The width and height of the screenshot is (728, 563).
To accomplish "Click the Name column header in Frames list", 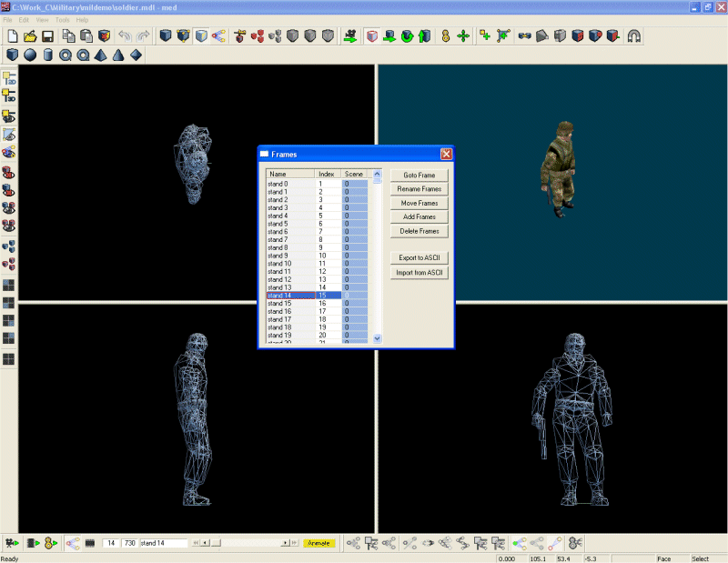I will tap(290, 174).
